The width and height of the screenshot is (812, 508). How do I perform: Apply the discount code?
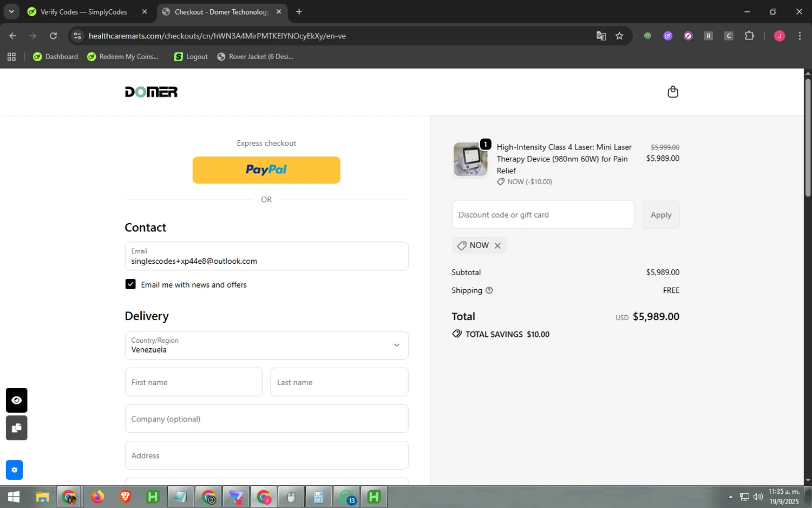661,214
